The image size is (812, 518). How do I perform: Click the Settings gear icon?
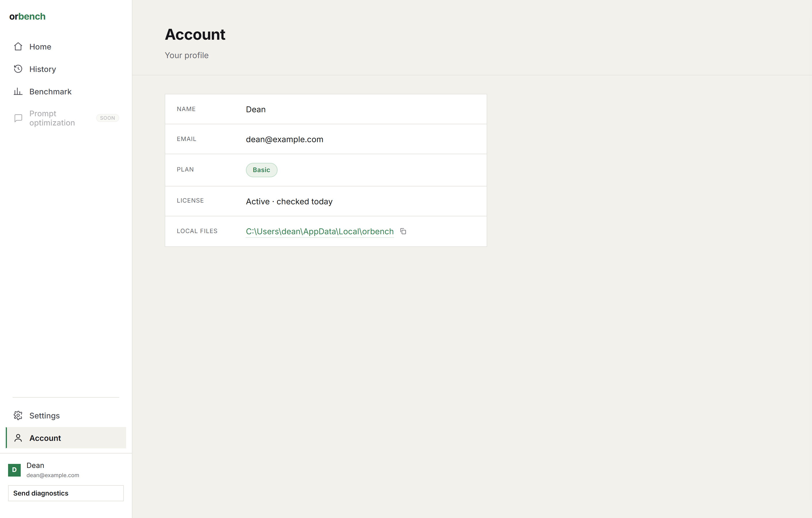click(x=18, y=416)
